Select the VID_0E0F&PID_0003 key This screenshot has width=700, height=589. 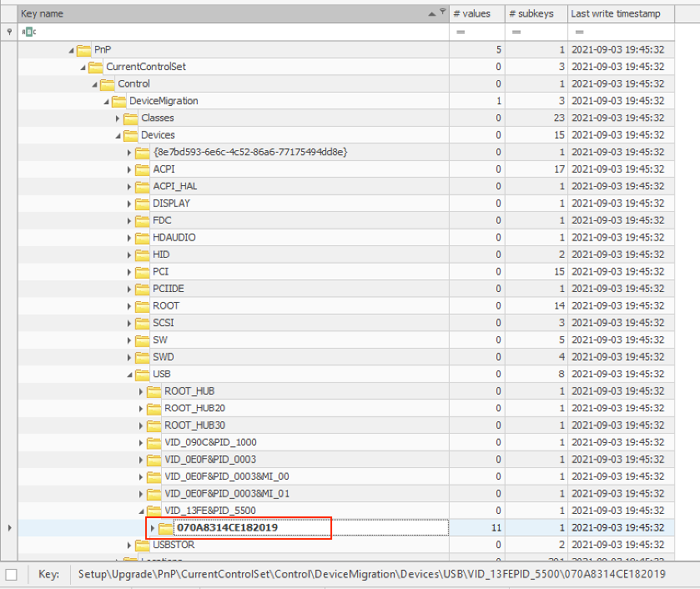click(210, 460)
